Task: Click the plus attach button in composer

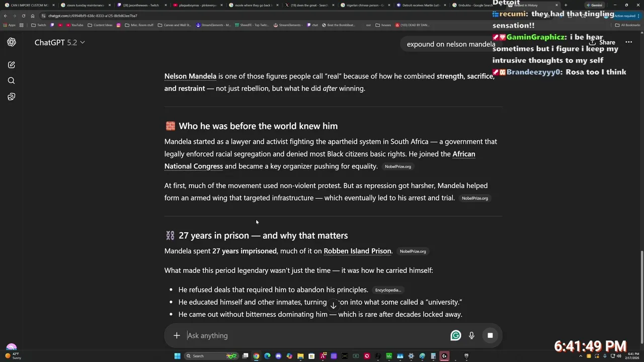Action: click(x=177, y=335)
